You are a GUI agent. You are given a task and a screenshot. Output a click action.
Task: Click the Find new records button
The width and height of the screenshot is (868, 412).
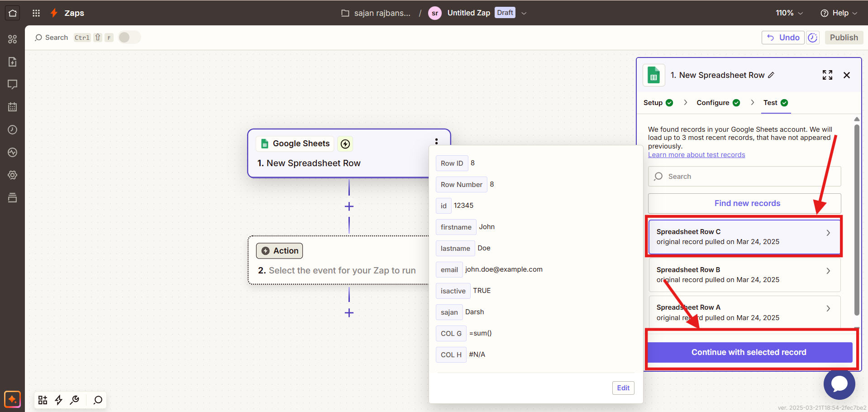[744, 204]
